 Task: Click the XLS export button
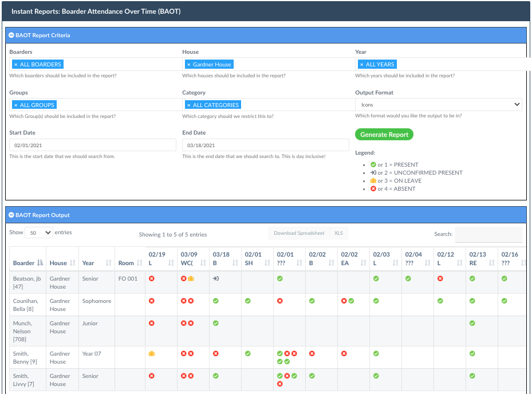tap(338, 233)
